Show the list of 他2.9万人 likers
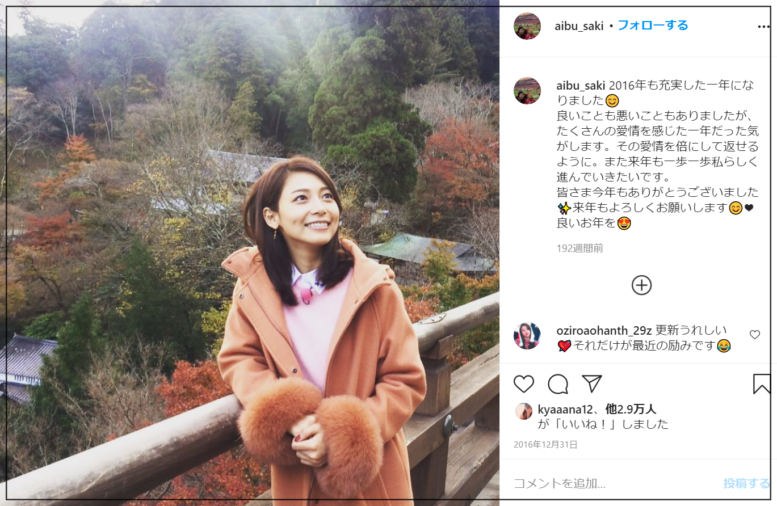Image resolution: width=777 pixels, height=506 pixels. click(630, 409)
